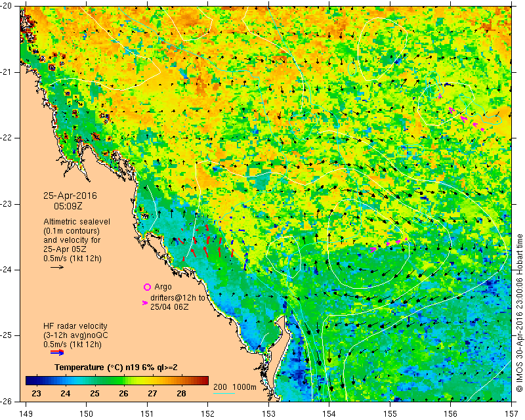Click longitude axis label 149
Image resolution: width=525 pixels, height=420 pixels.
26,414
